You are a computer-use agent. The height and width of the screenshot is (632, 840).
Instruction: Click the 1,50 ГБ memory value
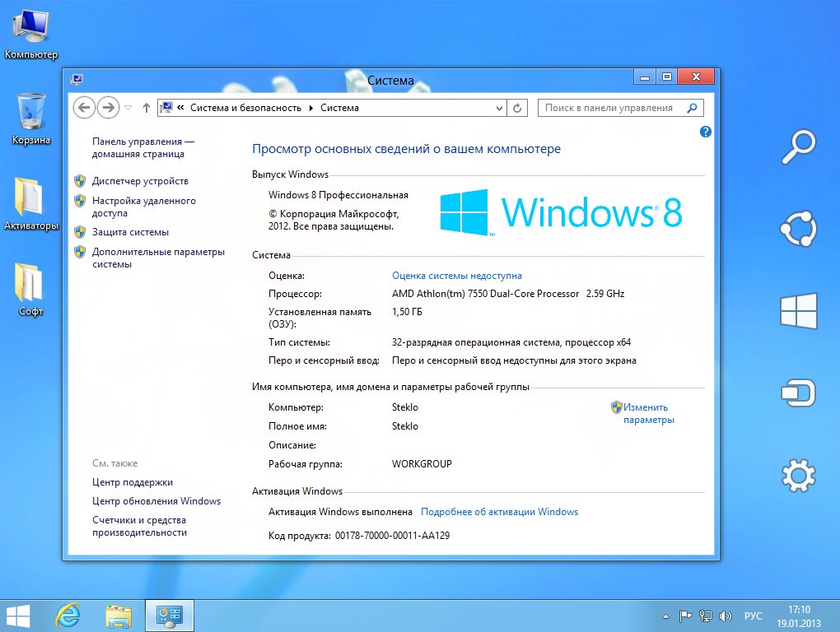tap(407, 312)
